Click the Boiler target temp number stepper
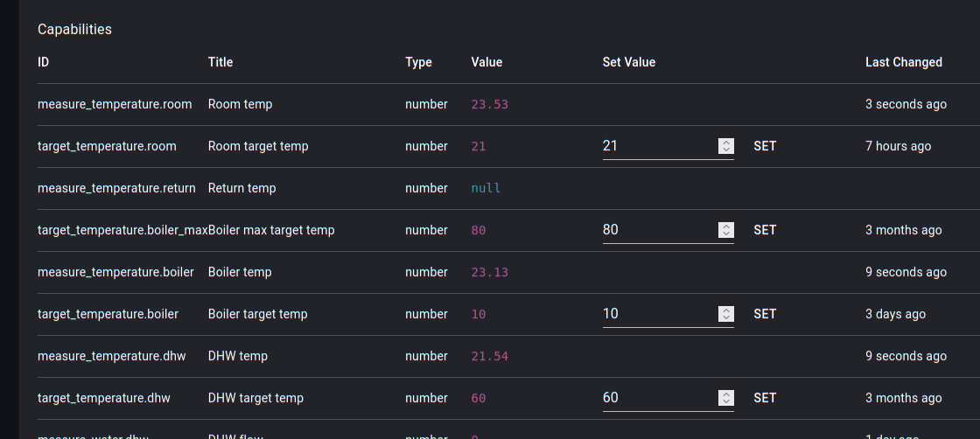 [725, 315]
